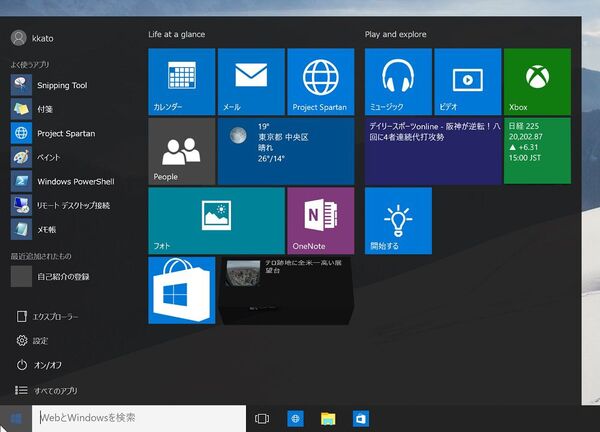The image size is (600, 432).
Task: Open 設定 settings
Action: 32,341
